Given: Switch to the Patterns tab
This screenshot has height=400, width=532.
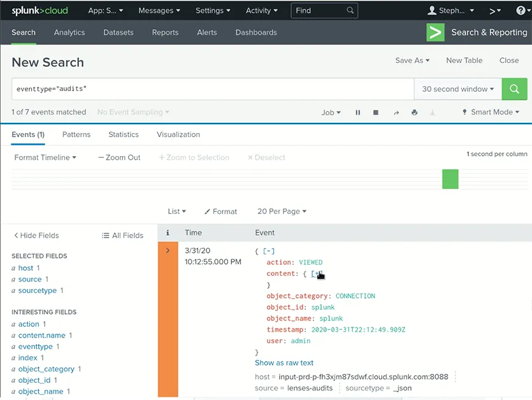Looking at the screenshot, I should (x=76, y=134).
